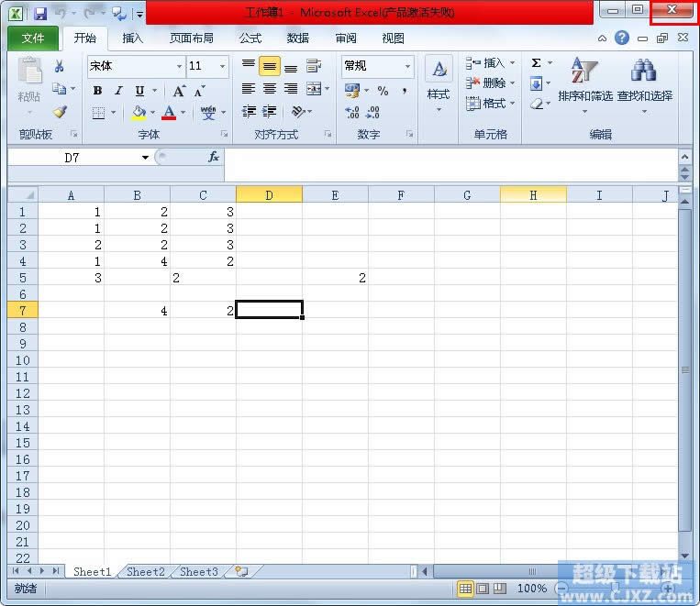Insert new worksheet tab icon

tap(241, 571)
